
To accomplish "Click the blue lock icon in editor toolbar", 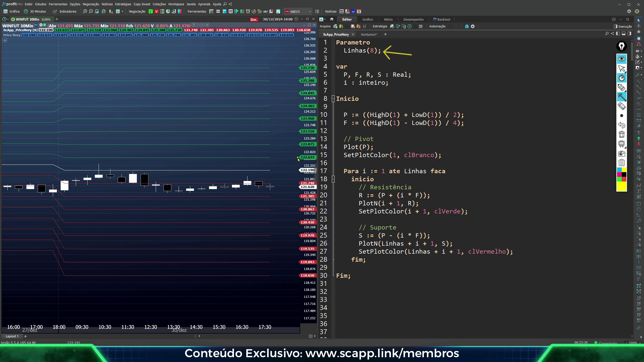I will pos(467,26).
